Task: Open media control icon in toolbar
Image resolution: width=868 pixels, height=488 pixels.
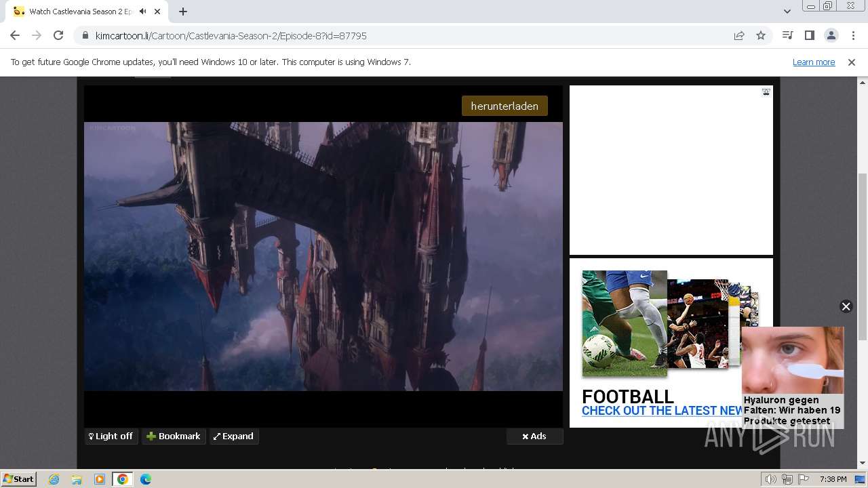Action: (x=787, y=35)
